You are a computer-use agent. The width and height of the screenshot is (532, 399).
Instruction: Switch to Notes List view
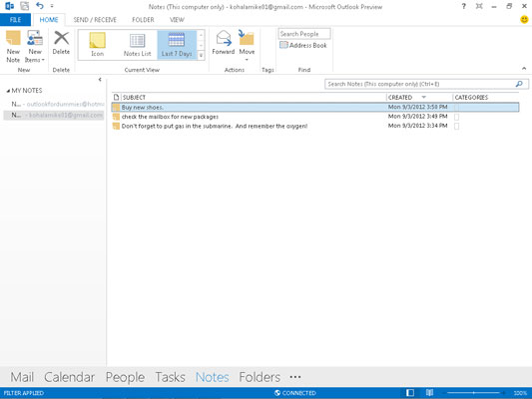coord(137,45)
